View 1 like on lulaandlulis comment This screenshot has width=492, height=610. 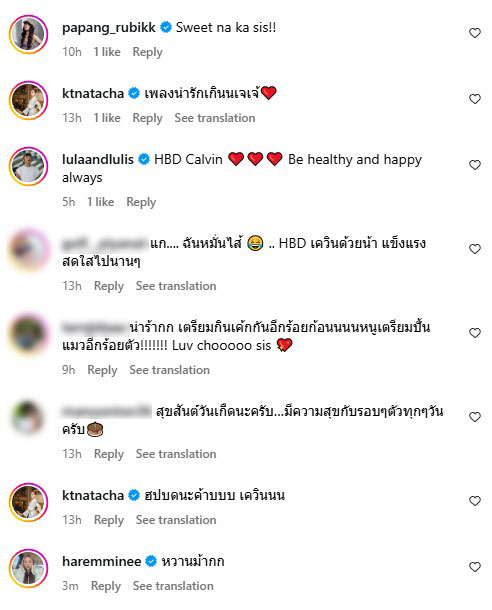click(x=100, y=202)
